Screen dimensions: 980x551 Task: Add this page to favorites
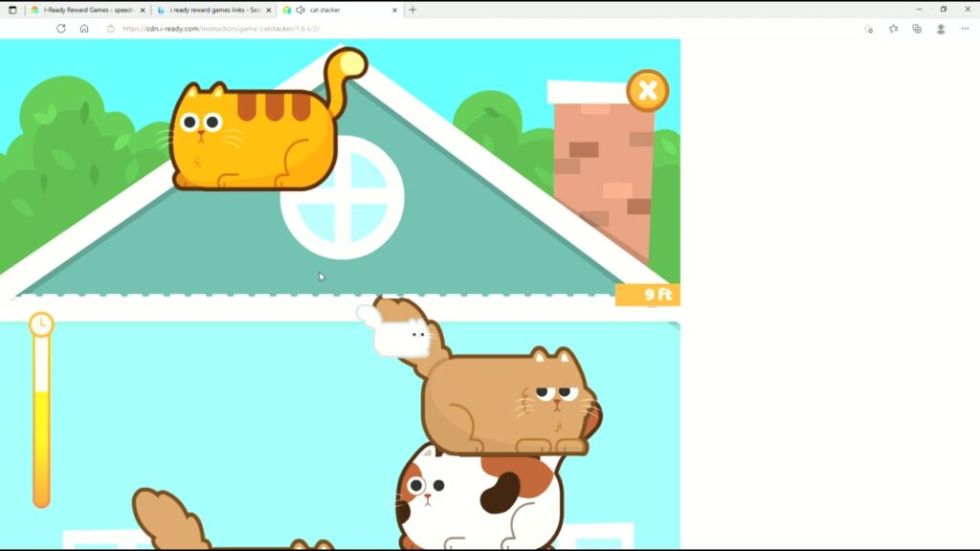[x=868, y=29]
